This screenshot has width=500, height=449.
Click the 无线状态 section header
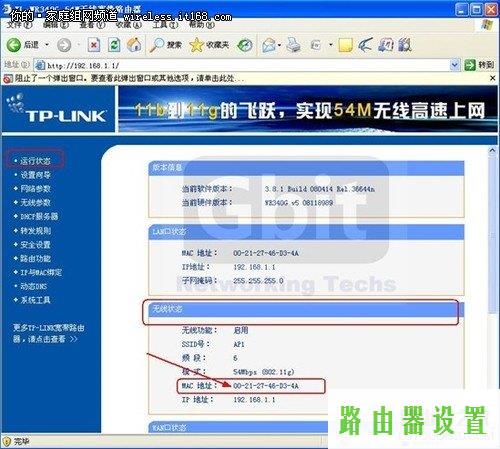coord(306,309)
